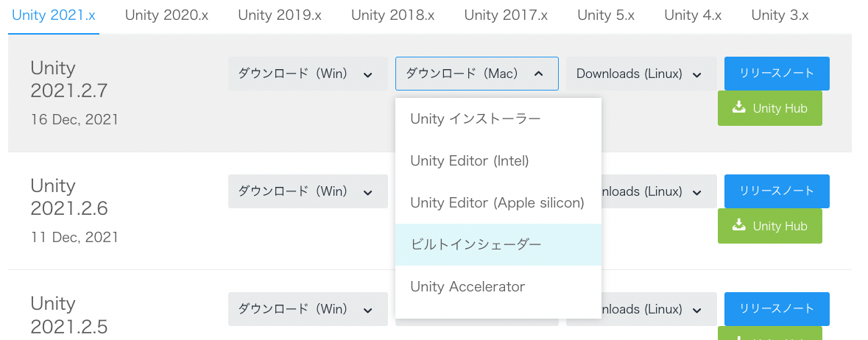Click the Unity 2021.2.6 version title
Screen dimensions: 868x340
coord(69,197)
